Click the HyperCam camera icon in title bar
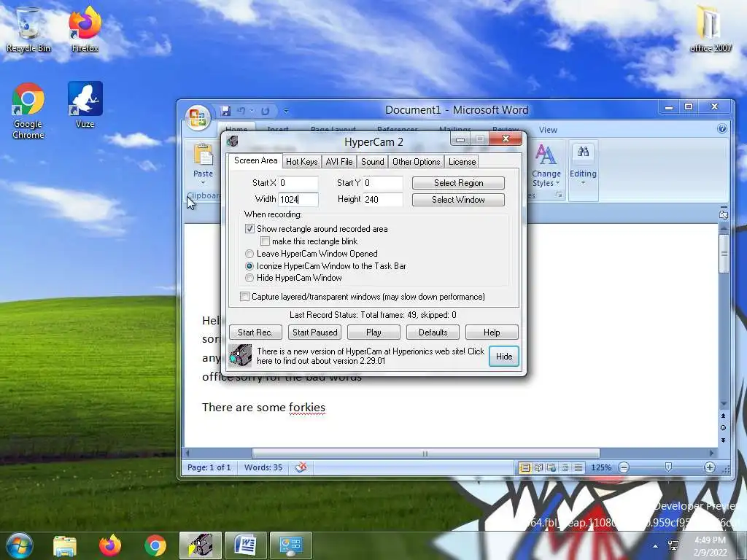 coord(233,141)
